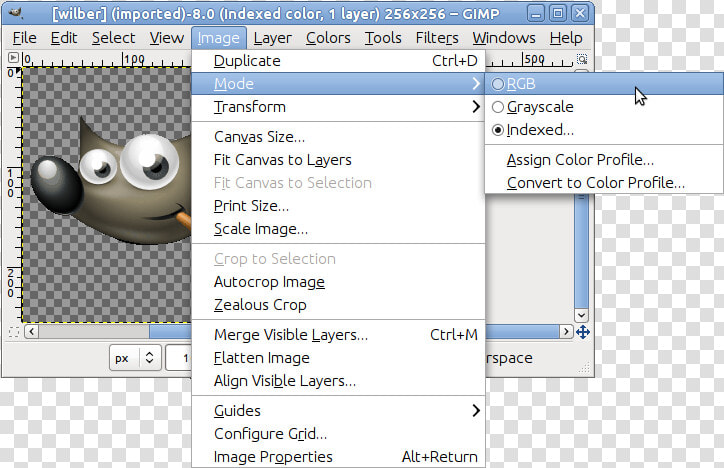
Task: Select Fit Canvas to Layers
Action: click(338, 160)
